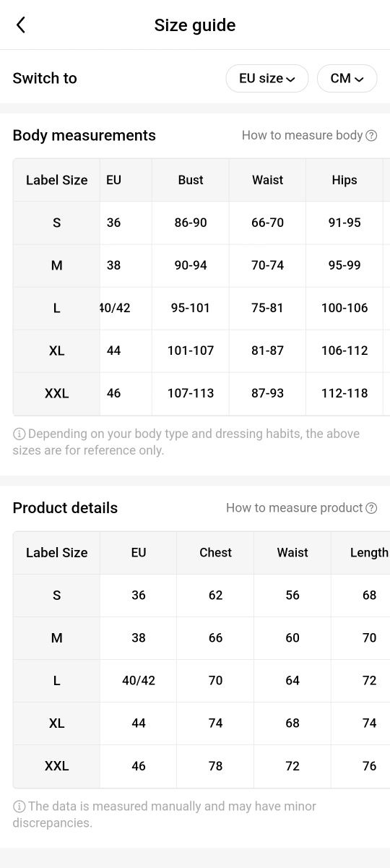Image resolution: width=390 pixels, height=868 pixels.
Task: Select the 95-101 bust cell for size L
Action: coord(191,308)
